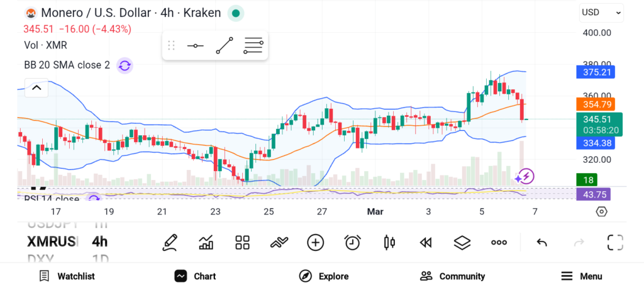Go to the Explore tab
644x290 pixels.
click(x=324, y=276)
